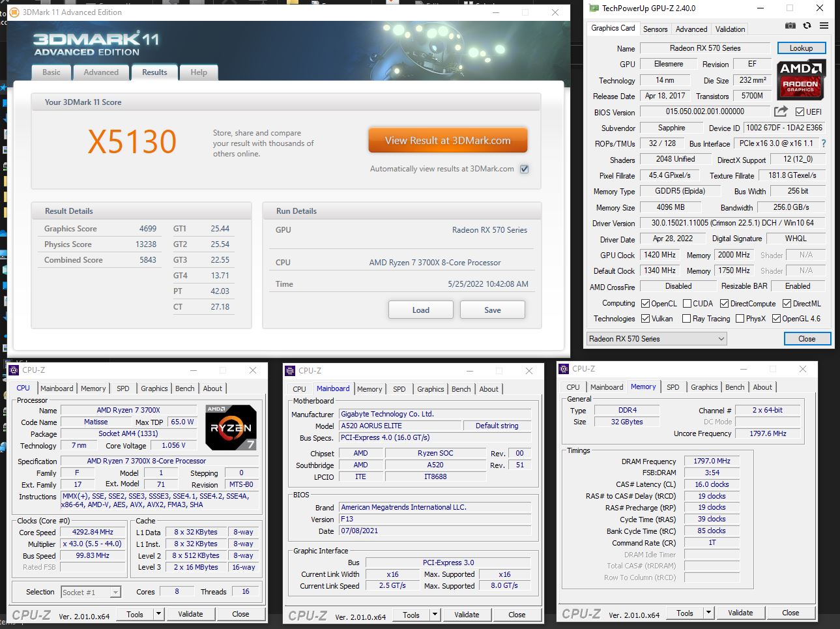Screen dimensions: 840x629
Task: Click the CPU-Z CPU window title icon
Action: point(14,370)
